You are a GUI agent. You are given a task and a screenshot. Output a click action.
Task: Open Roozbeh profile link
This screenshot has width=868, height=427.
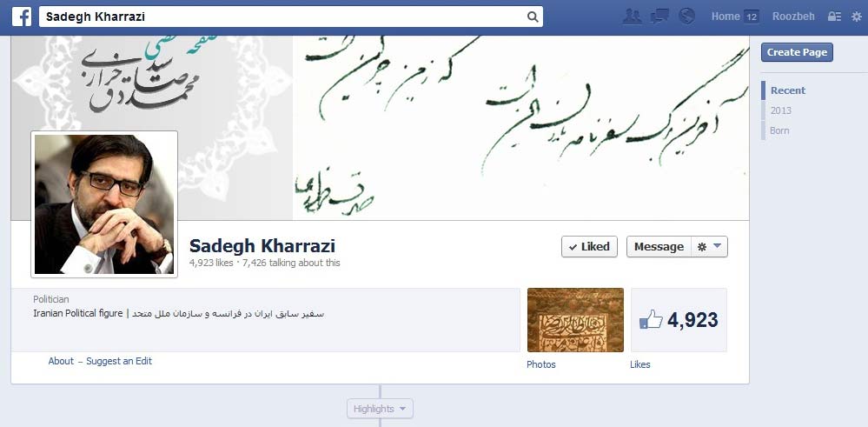[x=793, y=17]
